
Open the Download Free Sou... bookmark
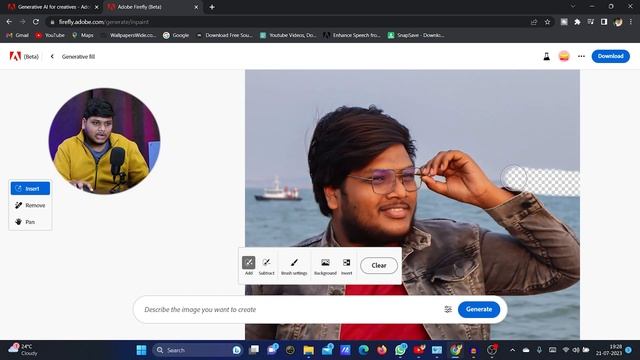224,35
